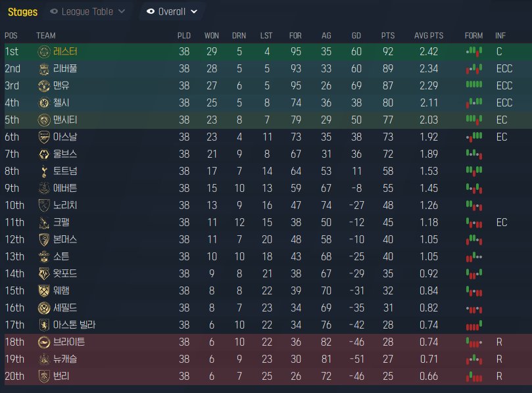Toggle the eye icon beside League Table

tap(54, 11)
